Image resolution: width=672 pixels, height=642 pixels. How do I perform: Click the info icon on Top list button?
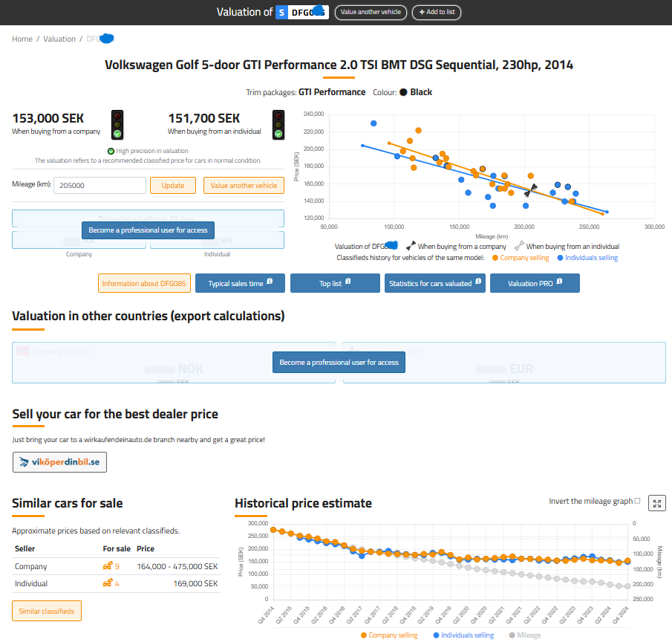[x=348, y=282]
